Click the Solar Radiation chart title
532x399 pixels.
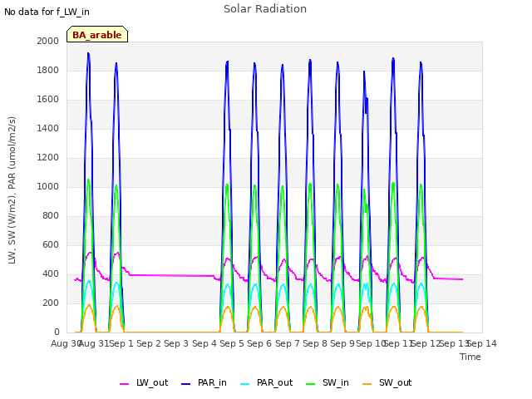click(x=265, y=9)
